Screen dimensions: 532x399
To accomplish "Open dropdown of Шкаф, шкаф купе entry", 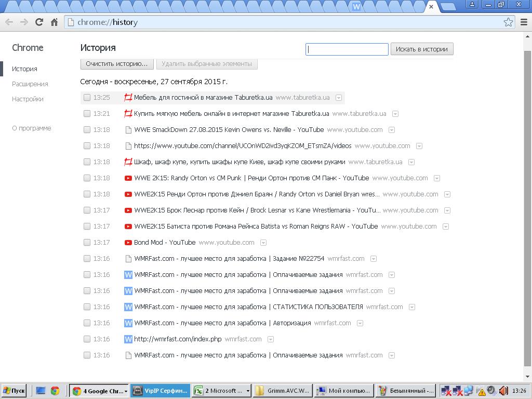I will pos(411,162).
